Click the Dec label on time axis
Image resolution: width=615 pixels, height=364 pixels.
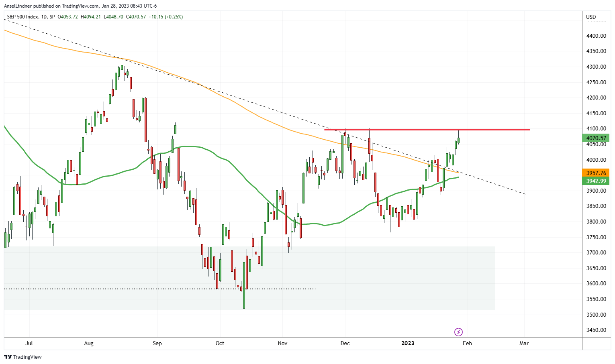tap(345, 343)
